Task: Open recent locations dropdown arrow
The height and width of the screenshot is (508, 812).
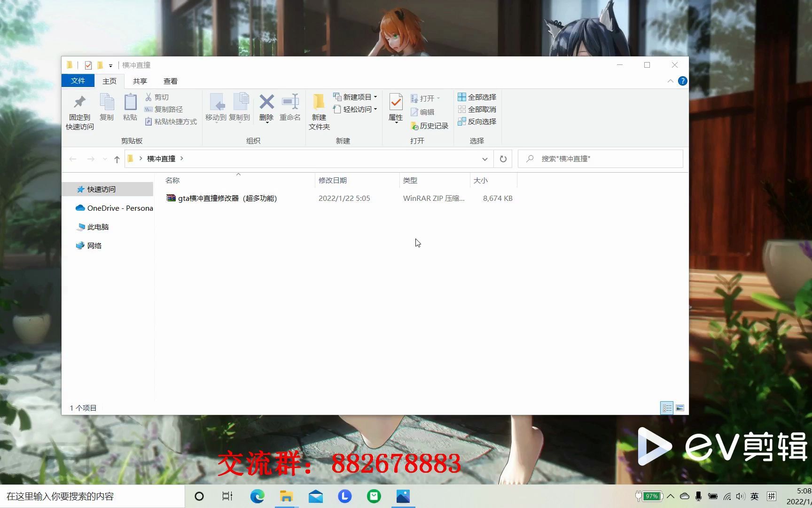Action: [105, 159]
